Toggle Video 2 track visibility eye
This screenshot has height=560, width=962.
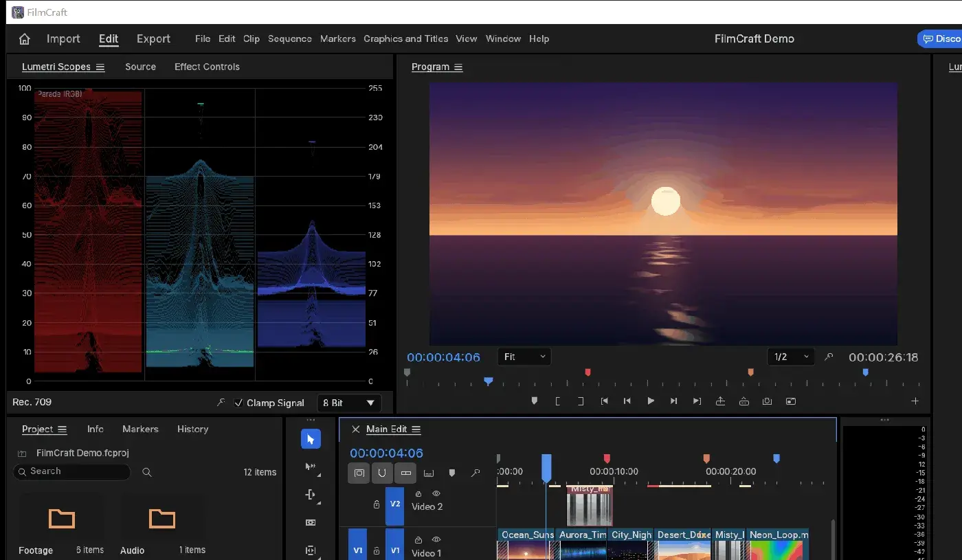[x=436, y=493]
